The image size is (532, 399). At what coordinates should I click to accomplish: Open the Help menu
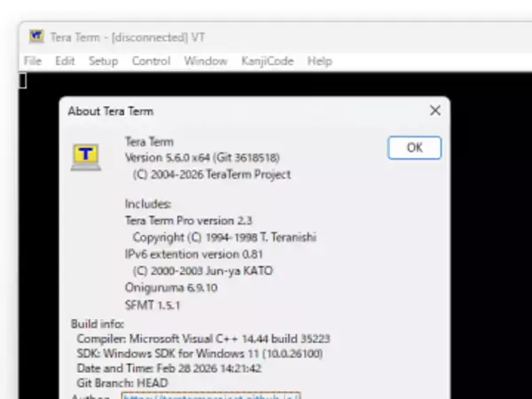point(319,61)
